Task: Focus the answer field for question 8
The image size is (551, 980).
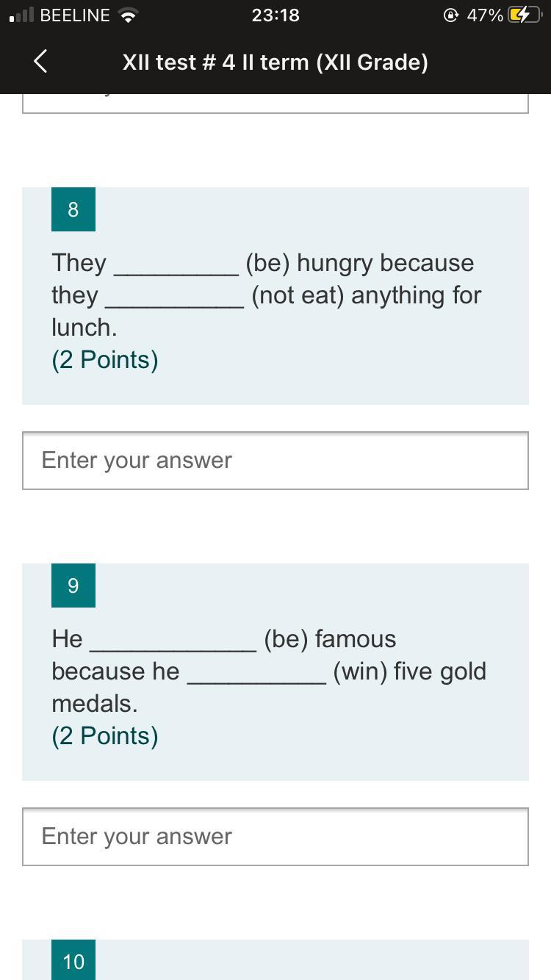Action: [275, 461]
